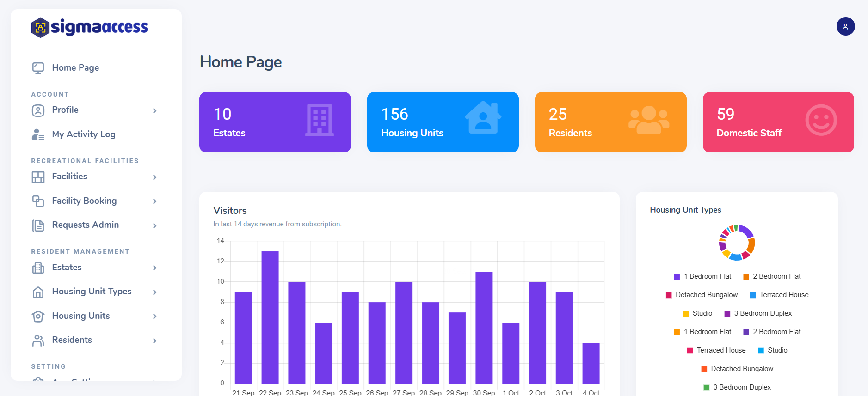
Task: Click the "25" residents count
Action: pyautogui.click(x=558, y=114)
